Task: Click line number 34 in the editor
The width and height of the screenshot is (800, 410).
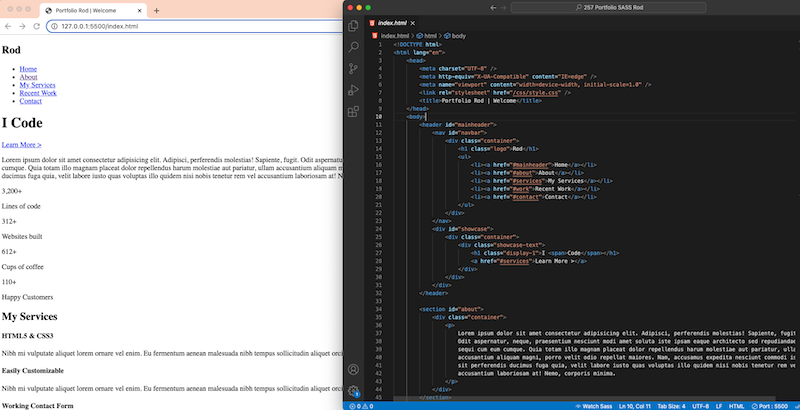Action: 378,309
